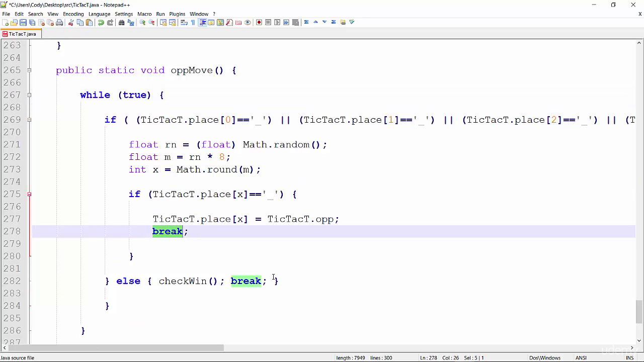Click the vertical scrollbar up arrow

point(639,43)
